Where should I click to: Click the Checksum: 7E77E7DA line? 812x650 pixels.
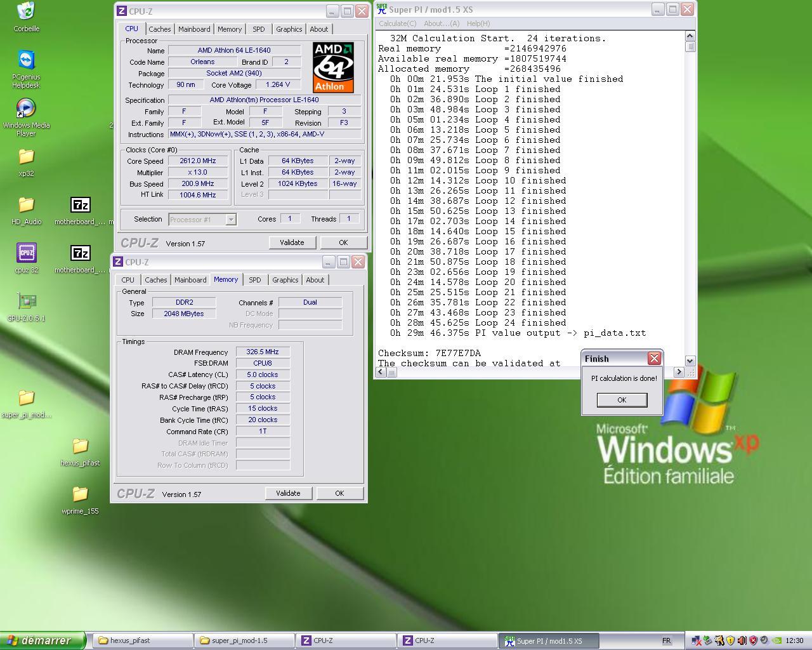pos(429,353)
